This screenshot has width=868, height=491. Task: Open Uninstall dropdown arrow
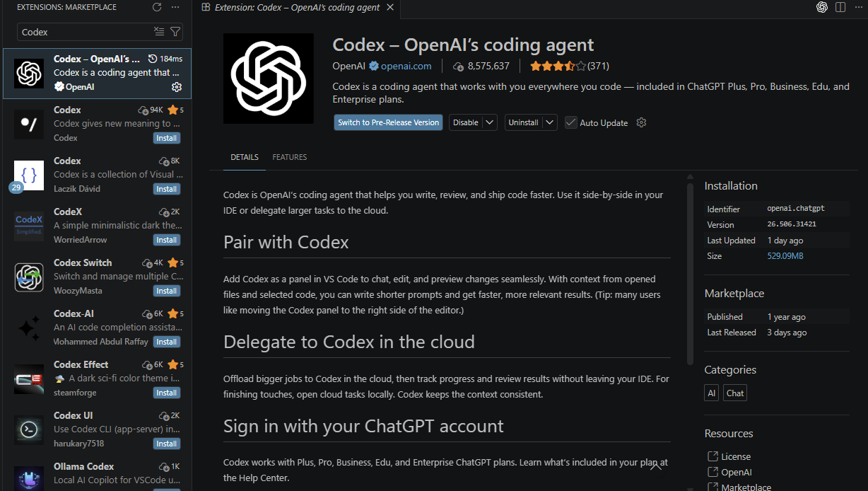click(x=550, y=122)
